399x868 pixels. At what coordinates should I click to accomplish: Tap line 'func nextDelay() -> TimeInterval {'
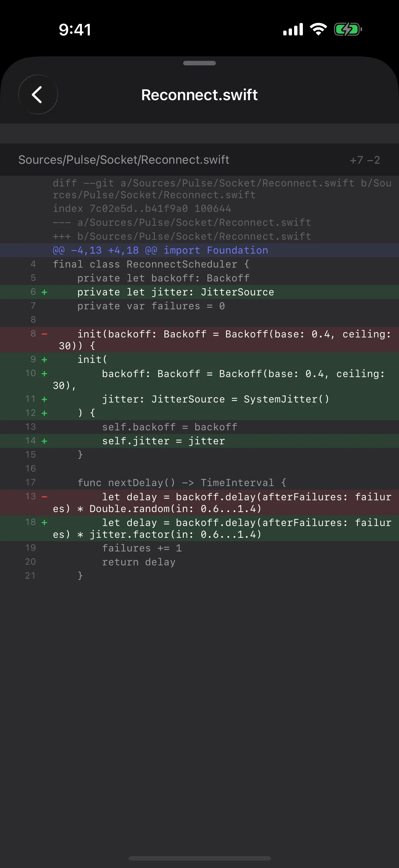pos(199,482)
